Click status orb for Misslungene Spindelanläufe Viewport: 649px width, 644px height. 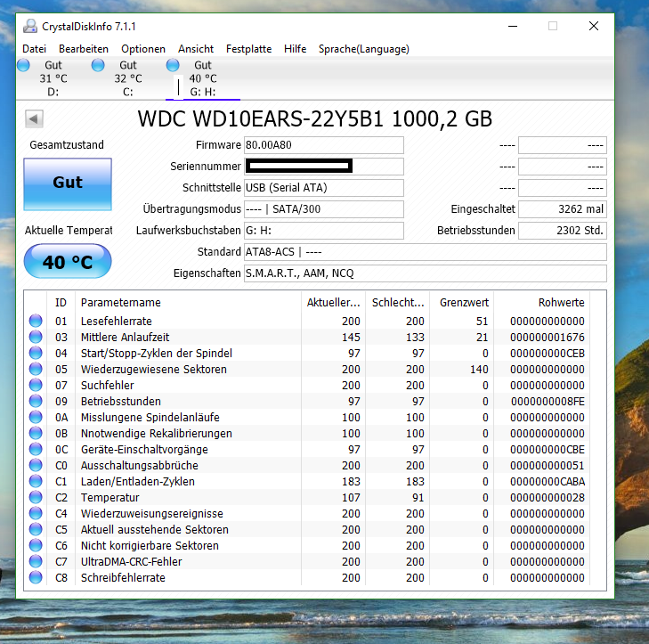point(36,417)
